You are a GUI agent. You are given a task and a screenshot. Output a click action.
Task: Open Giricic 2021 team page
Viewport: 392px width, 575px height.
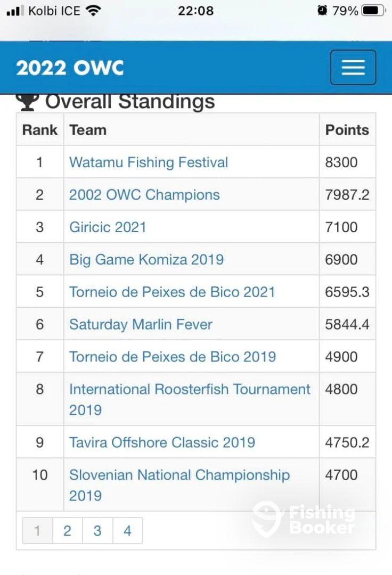point(108,227)
